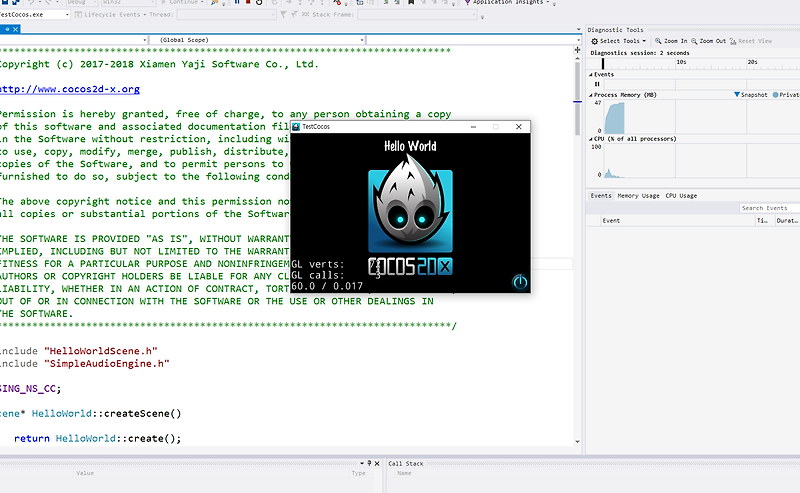The image size is (800, 493).
Task: Click the Search Events field
Action: click(x=769, y=208)
